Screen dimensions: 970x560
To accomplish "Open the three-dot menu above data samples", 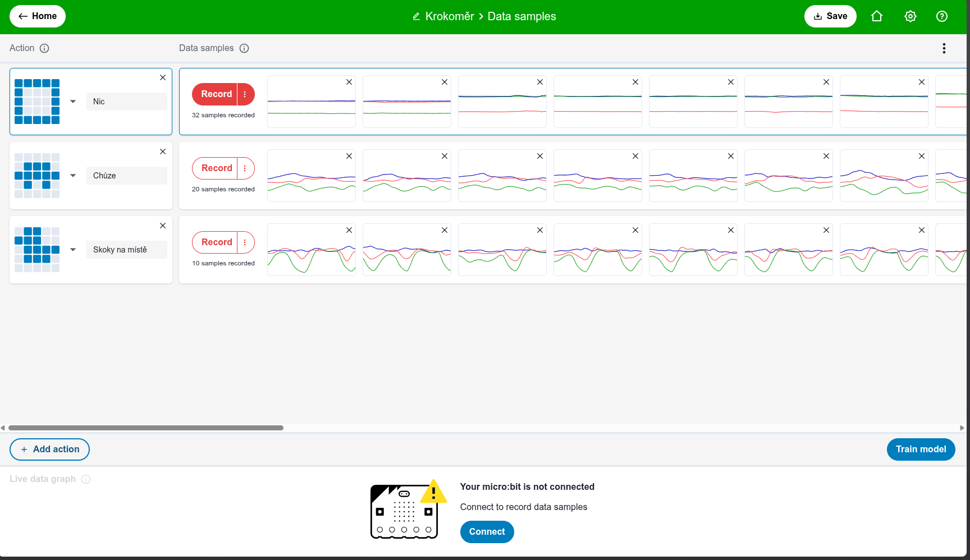I will pyautogui.click(x=944, y=48).
